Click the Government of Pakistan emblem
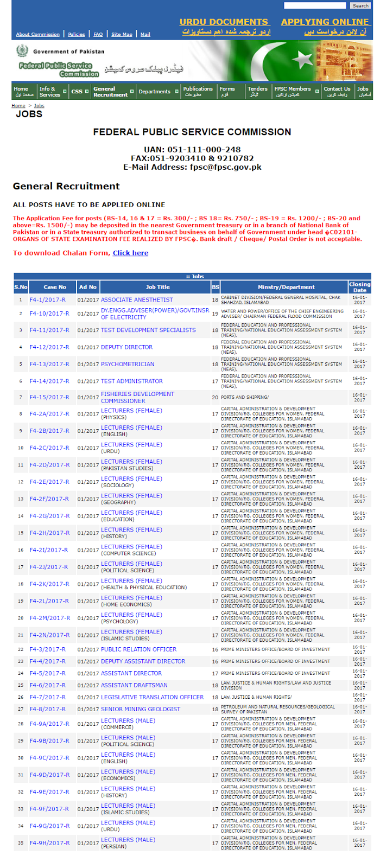 coord(22,51)
